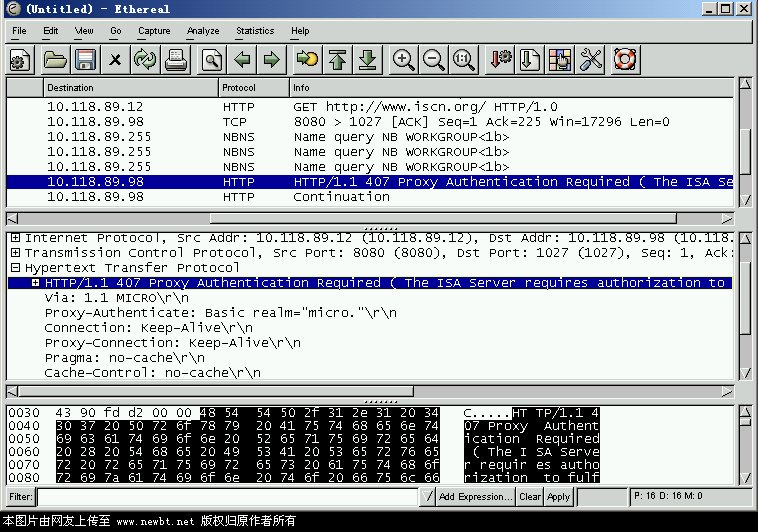This screenshot has width=758, height=532.
Task: Open display filters toolbar icon
Action: [x=530, y=60]
